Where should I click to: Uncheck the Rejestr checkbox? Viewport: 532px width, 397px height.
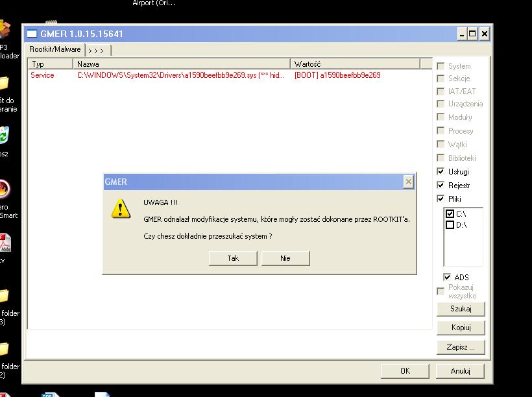tap(441, 185)
